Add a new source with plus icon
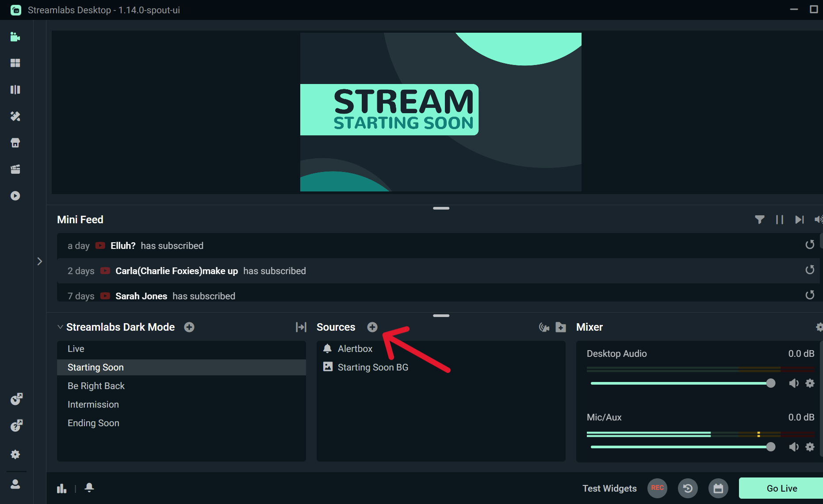The height and width of the screenshot is (504, 823). coord(372,327)
